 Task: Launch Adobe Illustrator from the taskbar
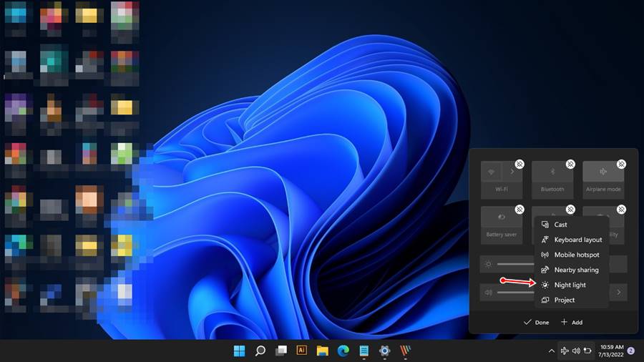tap(301, 350)
